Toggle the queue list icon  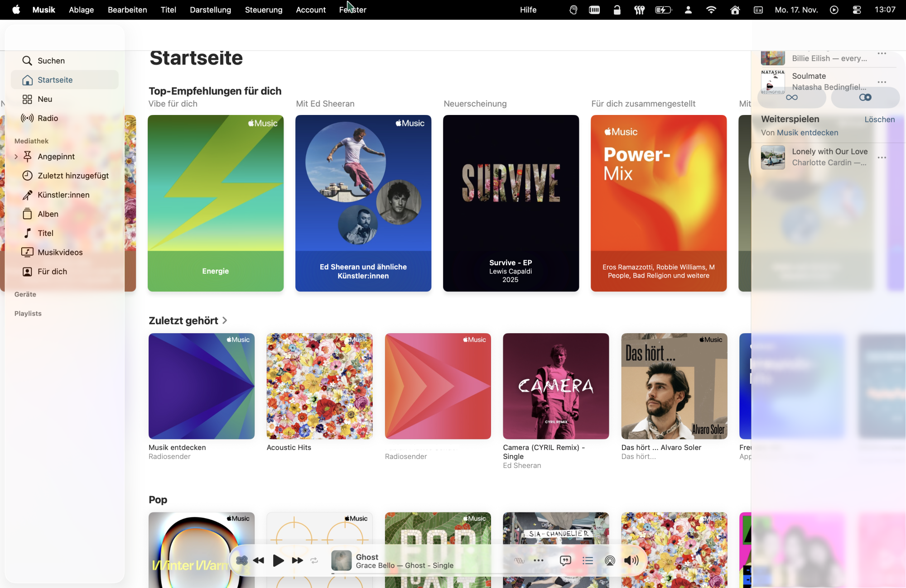tap(588, 561)
